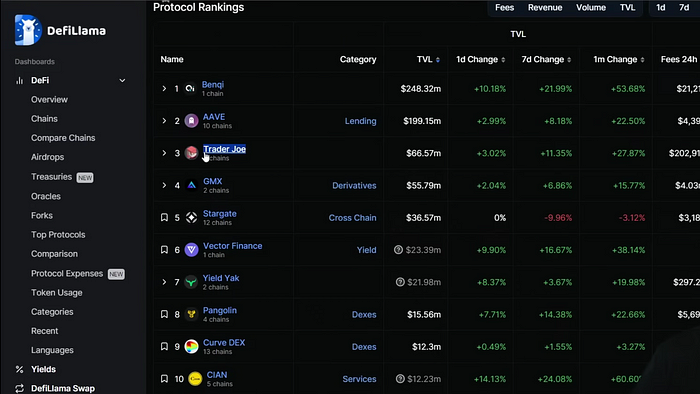Open the Services category link
The height and width of the screenshot is (394, 700).
pyautogui.click(x=359, y=379)
